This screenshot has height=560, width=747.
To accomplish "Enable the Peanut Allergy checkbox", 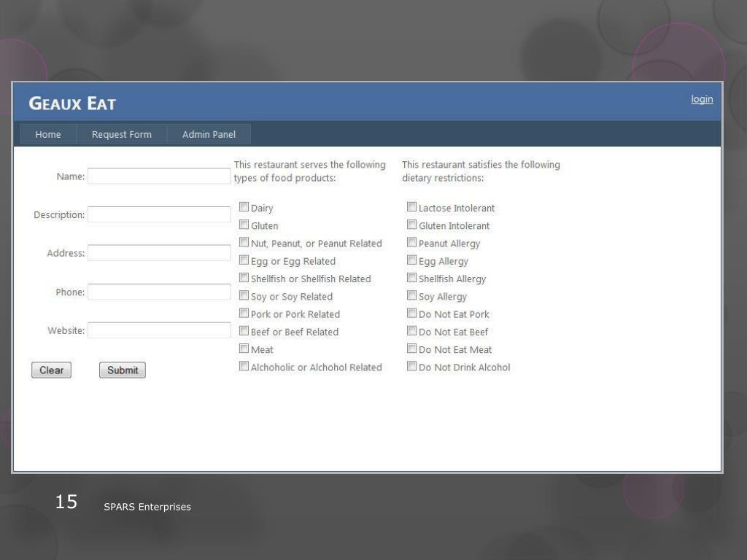I will pyautogui.click(x=411, y=242).
